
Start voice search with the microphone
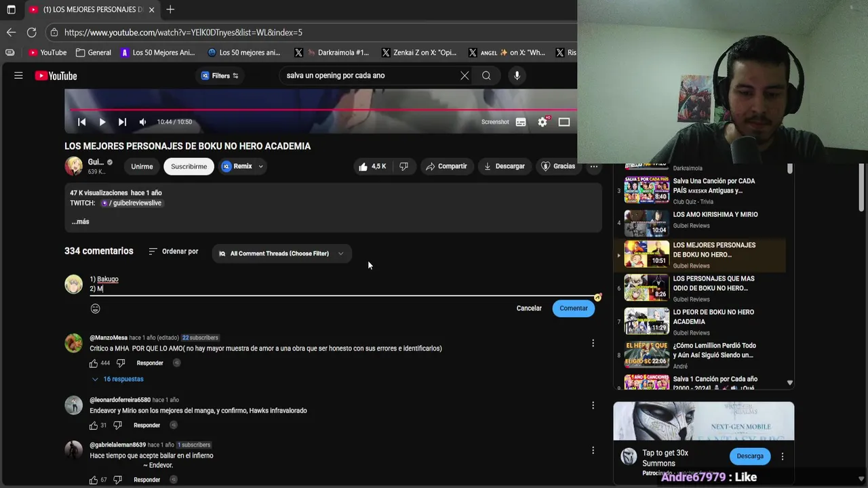pyautogui.click(x=517, y=76)
